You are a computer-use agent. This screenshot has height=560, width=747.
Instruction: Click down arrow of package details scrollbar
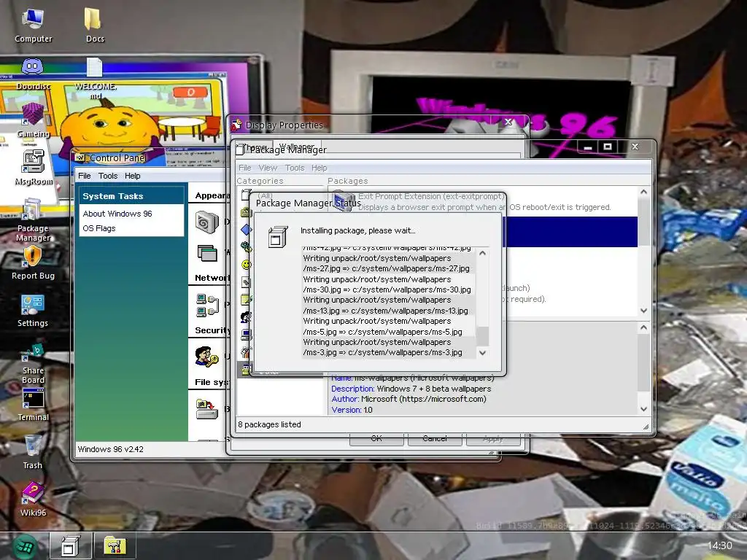(x=643, y=409)
